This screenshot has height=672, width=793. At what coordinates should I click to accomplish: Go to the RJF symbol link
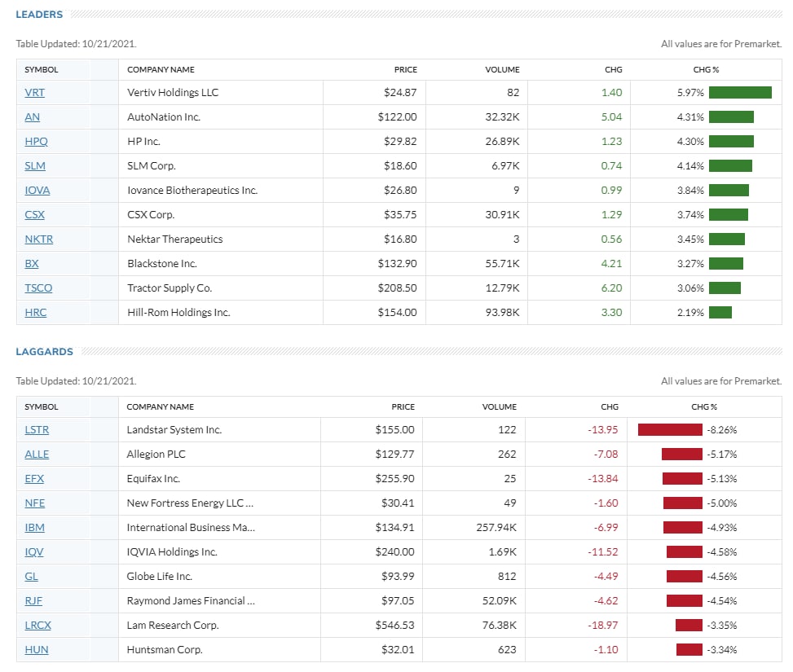tap(33, 600)
